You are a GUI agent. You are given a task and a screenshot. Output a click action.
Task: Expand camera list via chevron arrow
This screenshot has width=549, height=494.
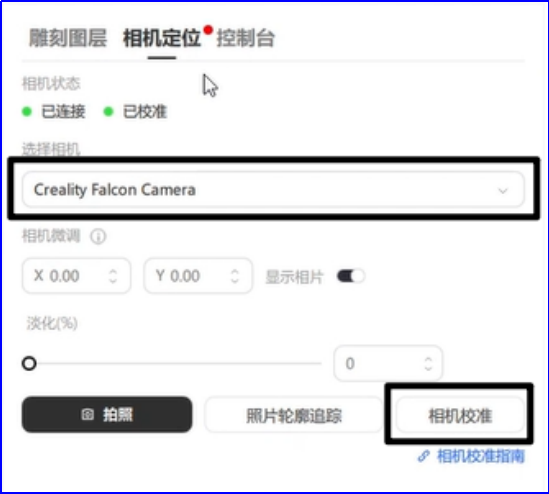click(x=503, y=191)
